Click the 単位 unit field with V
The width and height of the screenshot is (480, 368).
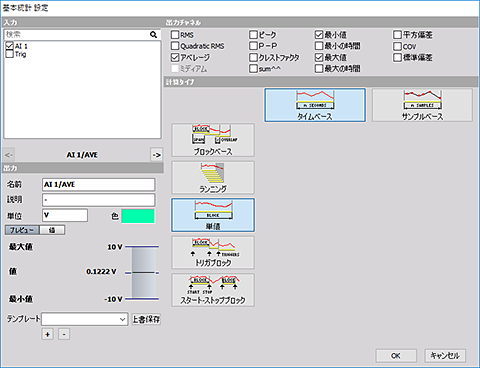click(x=65, y=215)
